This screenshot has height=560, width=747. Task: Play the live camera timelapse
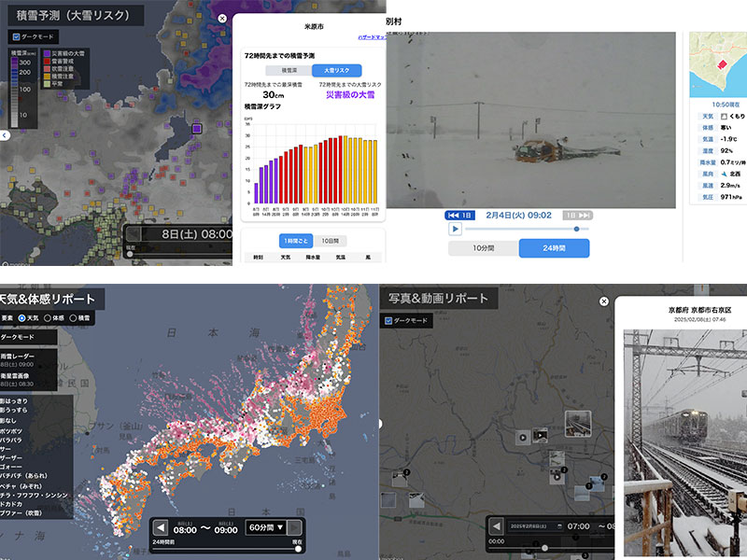[x=455, y=229]
